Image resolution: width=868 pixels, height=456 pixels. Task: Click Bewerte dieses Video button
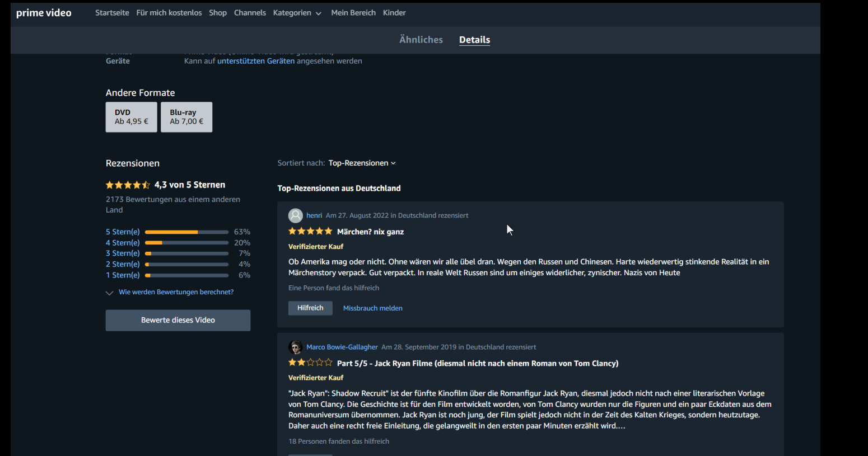pyautogui.click(x=178, y=321)
